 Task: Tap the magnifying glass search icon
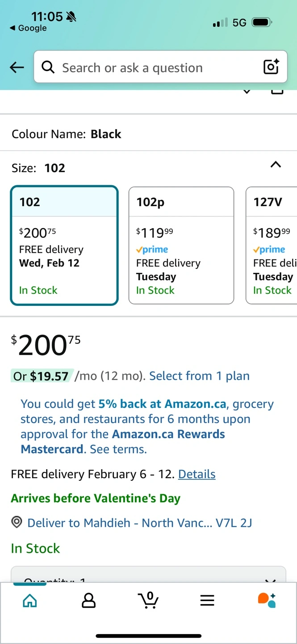coord(48,67)
